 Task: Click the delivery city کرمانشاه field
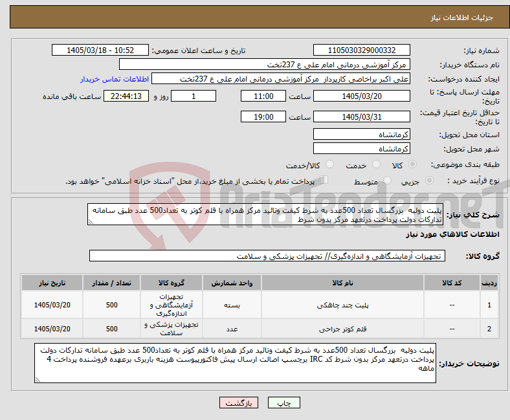[362, 148]
